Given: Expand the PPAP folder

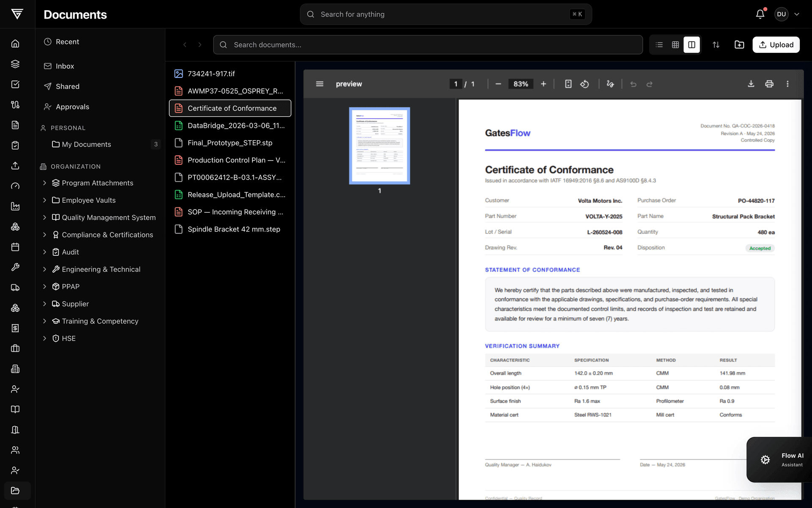Looking at the screenshot, I should point(44,287).
